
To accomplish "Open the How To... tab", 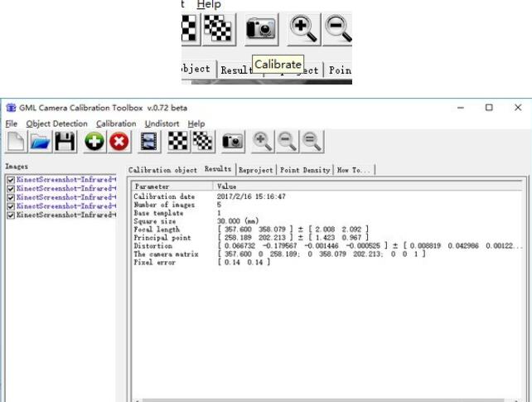I will tap(354, 170).
